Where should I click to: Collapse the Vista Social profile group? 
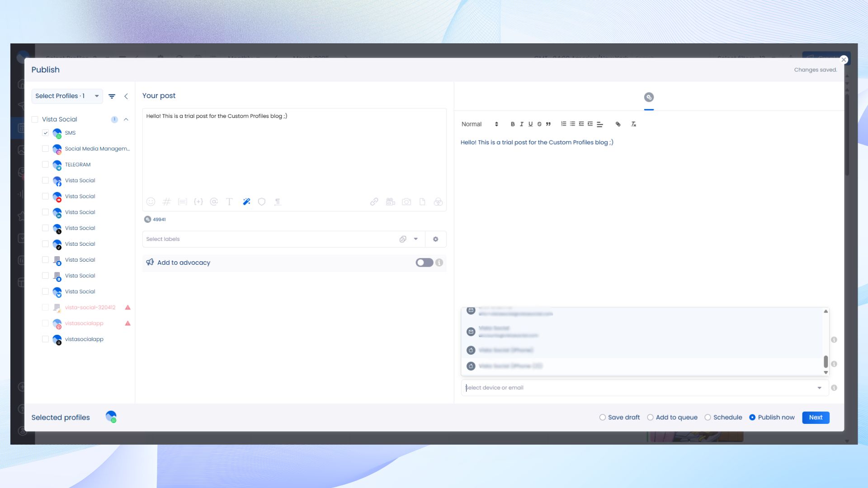pyautogui.click(x=126, y=119)
